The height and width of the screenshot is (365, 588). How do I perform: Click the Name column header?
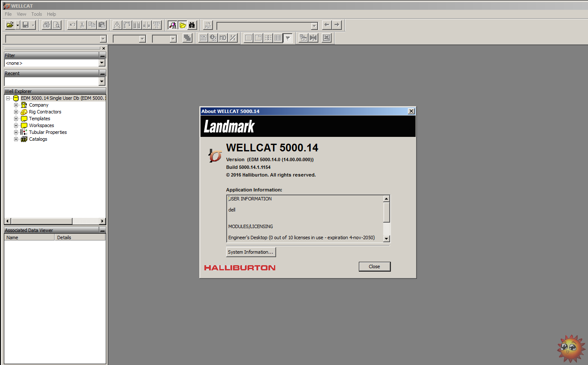click(x=29, y=238)
